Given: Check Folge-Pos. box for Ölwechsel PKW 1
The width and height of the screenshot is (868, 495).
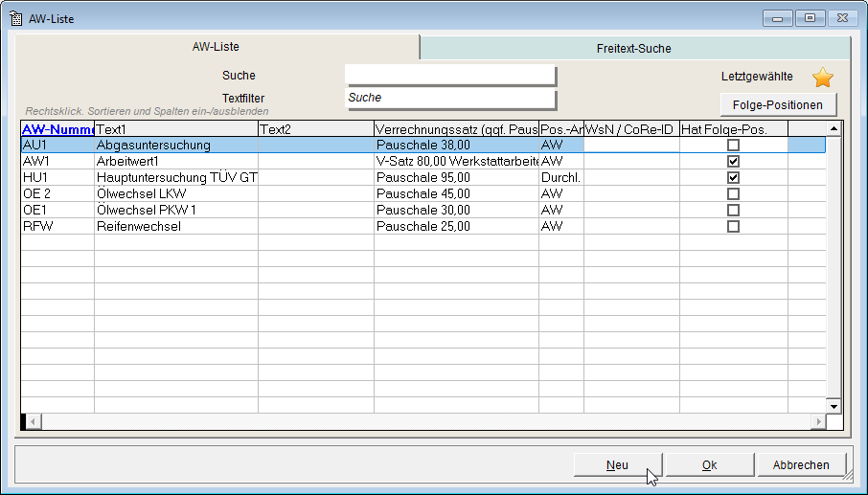Looking at the screenshot, I should [733, 211].
